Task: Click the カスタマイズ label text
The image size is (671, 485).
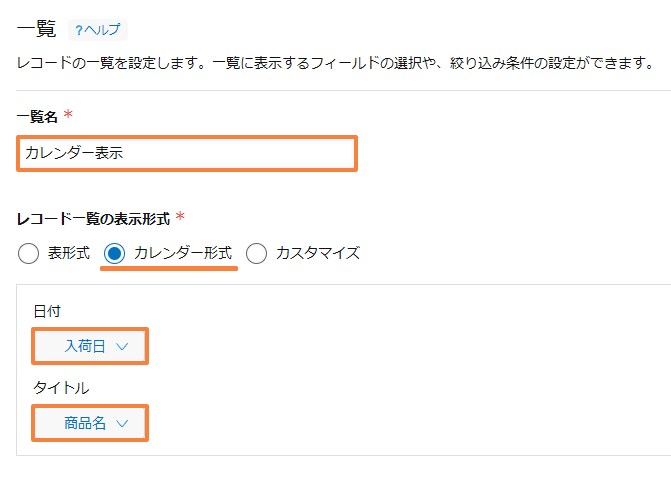Action: (318, 253)
